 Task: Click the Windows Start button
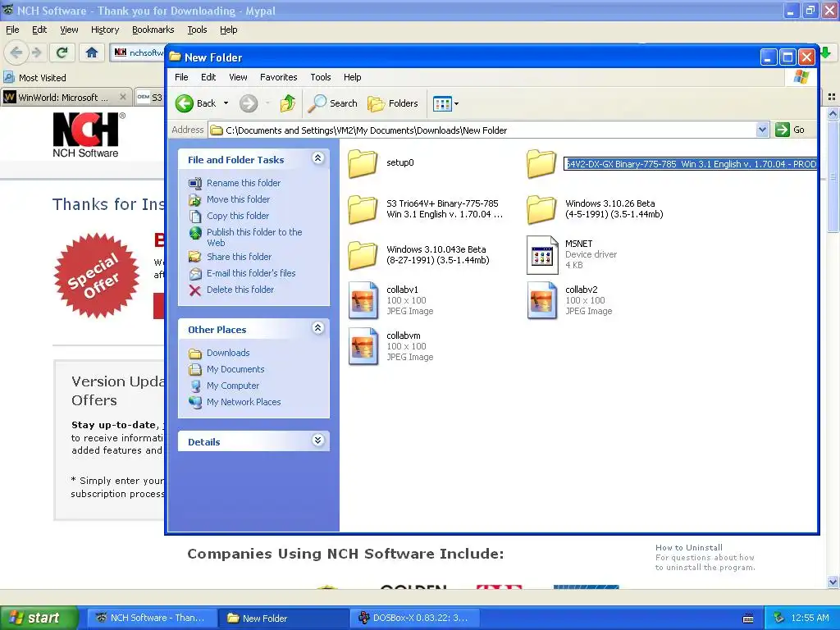[38, 618]
